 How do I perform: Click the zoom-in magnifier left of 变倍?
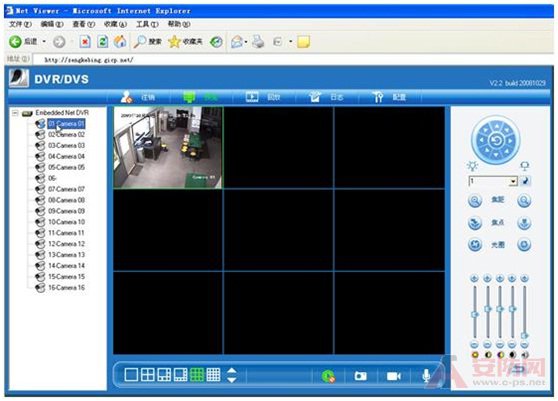coord(475,201)
